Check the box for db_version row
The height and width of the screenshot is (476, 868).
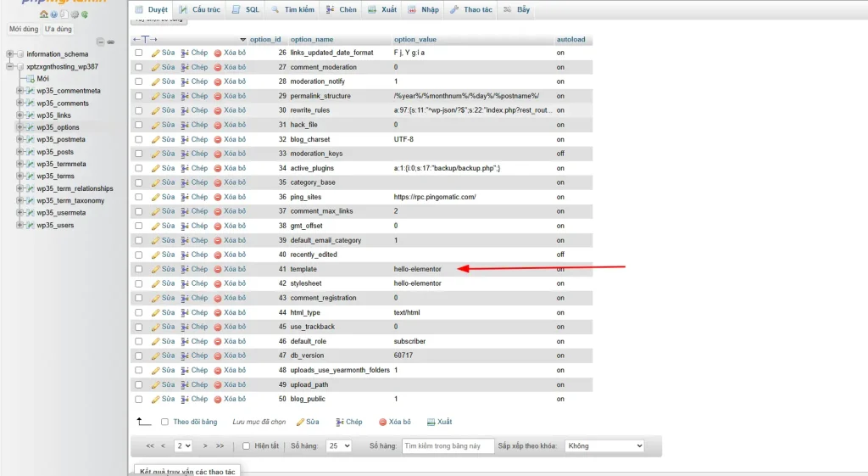pos(139,356)
